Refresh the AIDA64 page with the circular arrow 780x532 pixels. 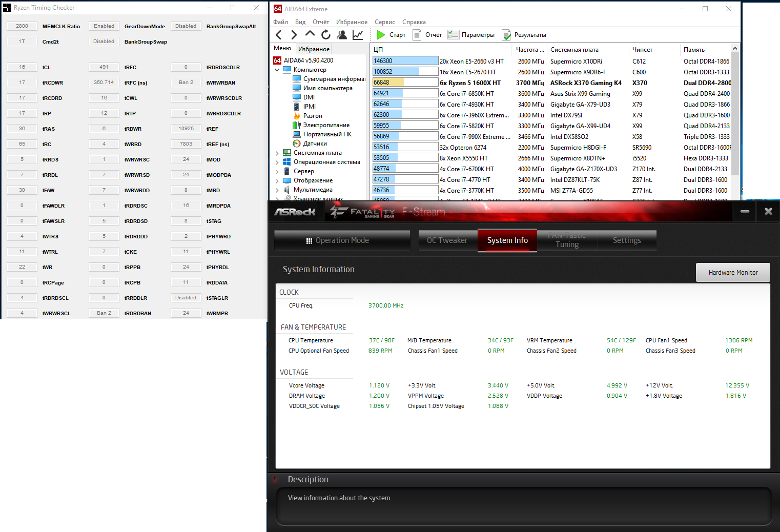pyautogui.click(x=326, y=35)
